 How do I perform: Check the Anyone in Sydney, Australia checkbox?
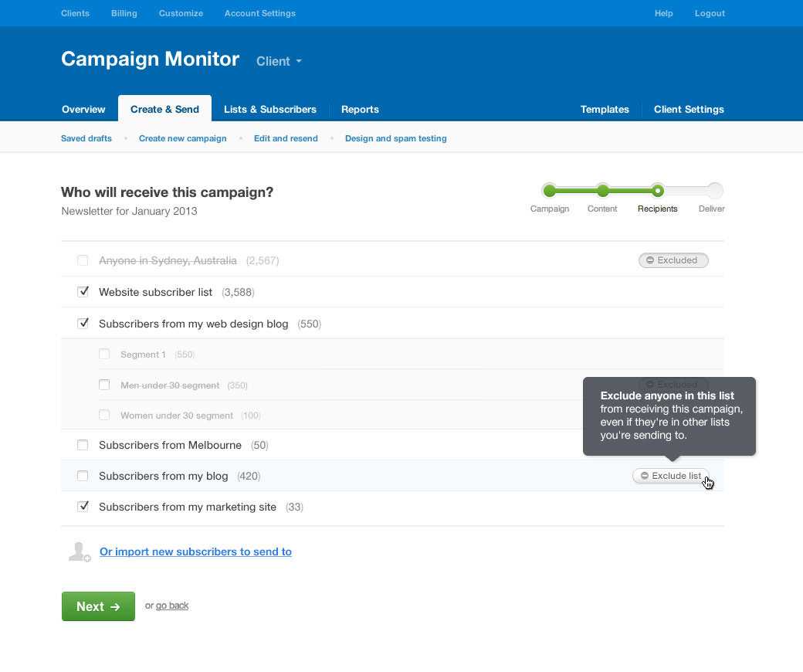(x=83, y=260)
